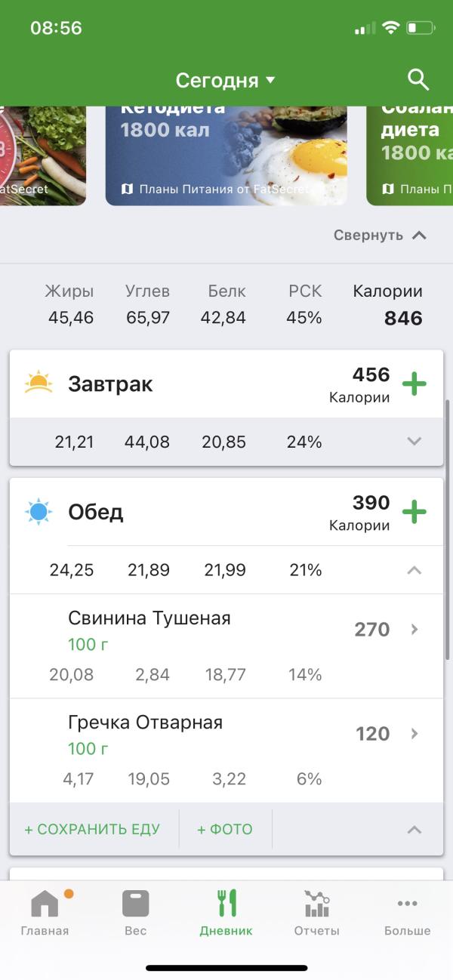
Task: Collapse meal plans with Свернуть
Action: [380, 235]
